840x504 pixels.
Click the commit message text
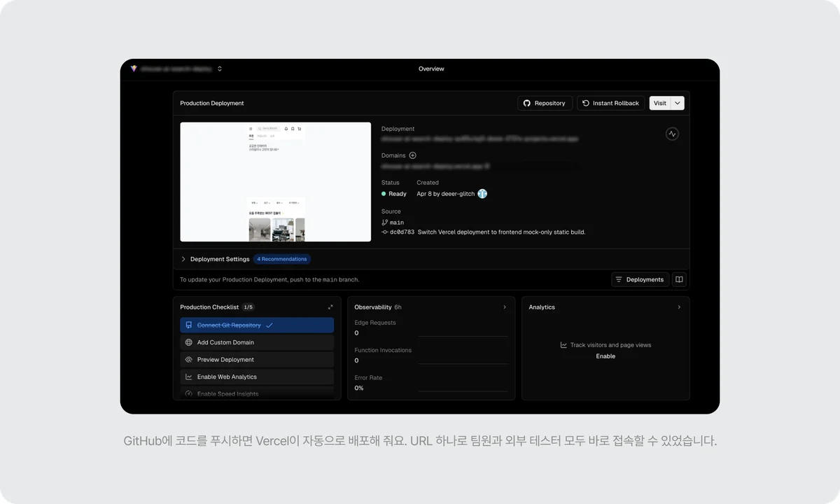click(x=501, y=232)
